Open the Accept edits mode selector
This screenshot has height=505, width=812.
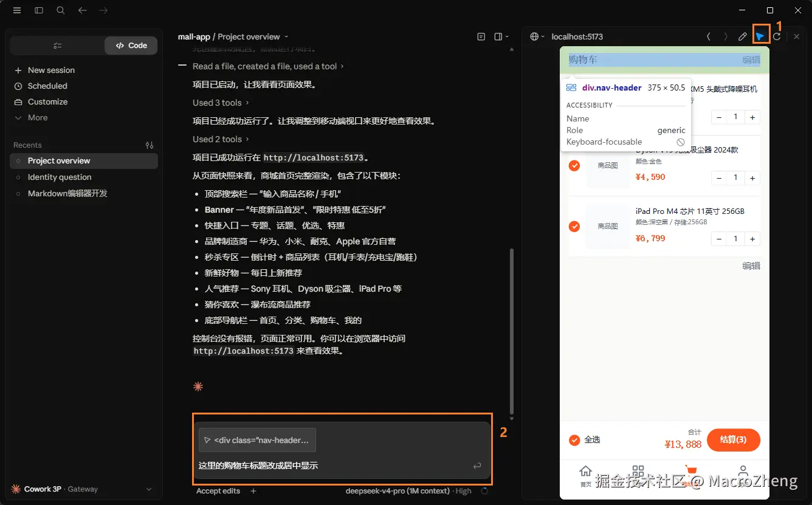218,491
